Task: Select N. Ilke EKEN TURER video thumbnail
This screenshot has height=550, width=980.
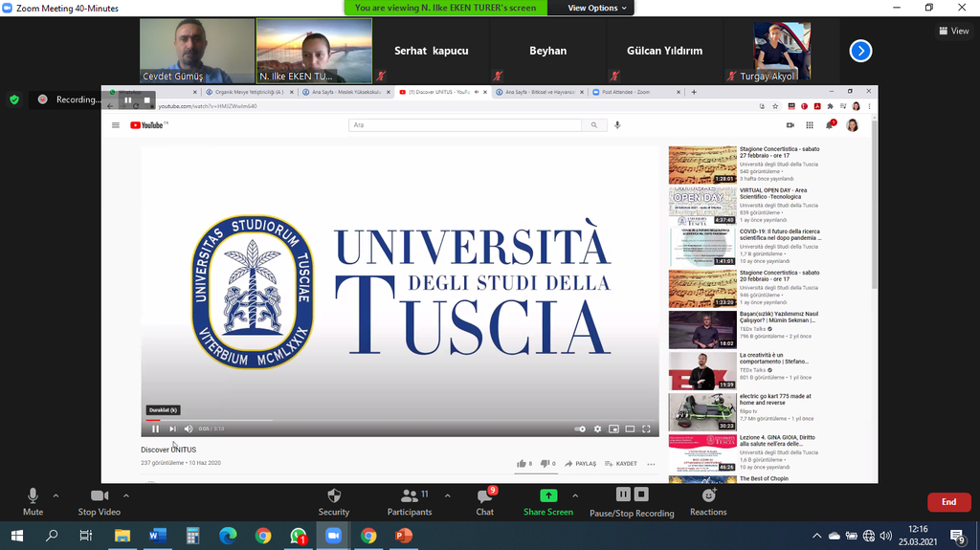Action: pos(314,51)
